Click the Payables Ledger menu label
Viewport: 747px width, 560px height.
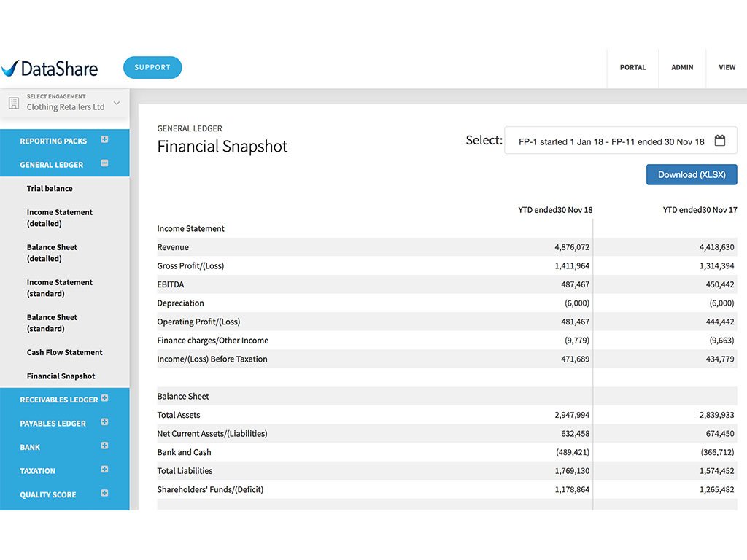[53, 424]
